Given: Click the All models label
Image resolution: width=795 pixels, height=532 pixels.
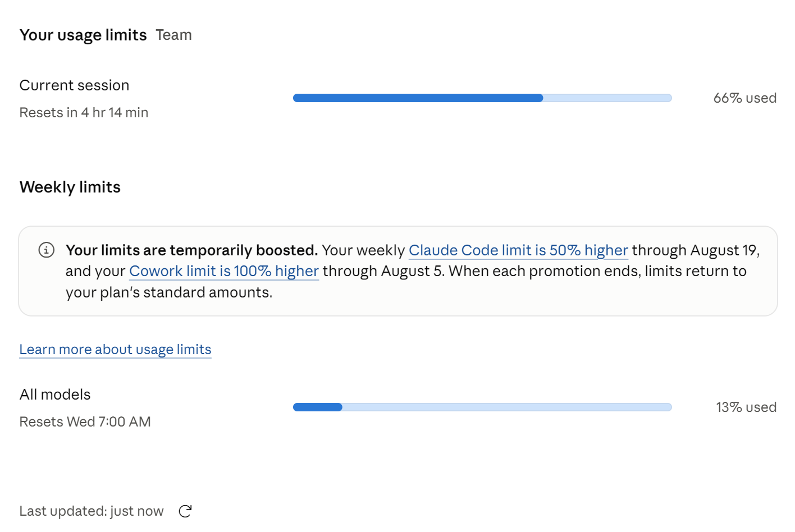Looking at the screenshot, I should tap(55, 395).
